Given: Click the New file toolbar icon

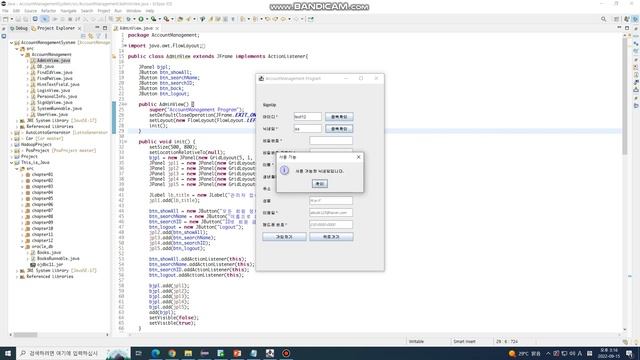Looking at the screenshot, I should (x=5, y=19).
